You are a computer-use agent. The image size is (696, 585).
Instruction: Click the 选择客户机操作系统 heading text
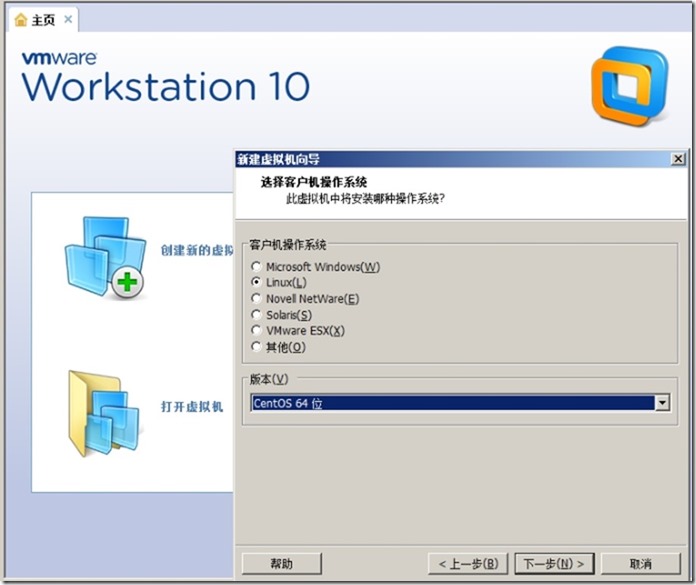313,182
